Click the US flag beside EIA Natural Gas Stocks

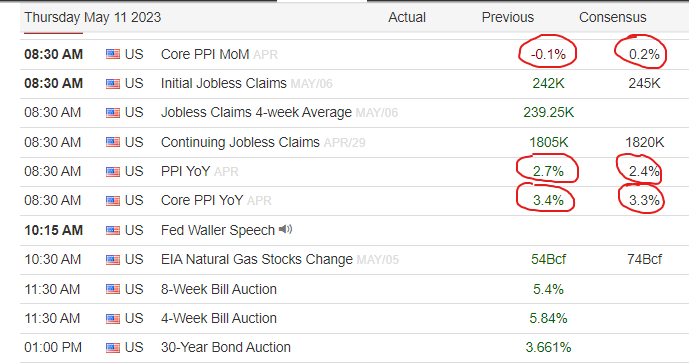[112, 259]
